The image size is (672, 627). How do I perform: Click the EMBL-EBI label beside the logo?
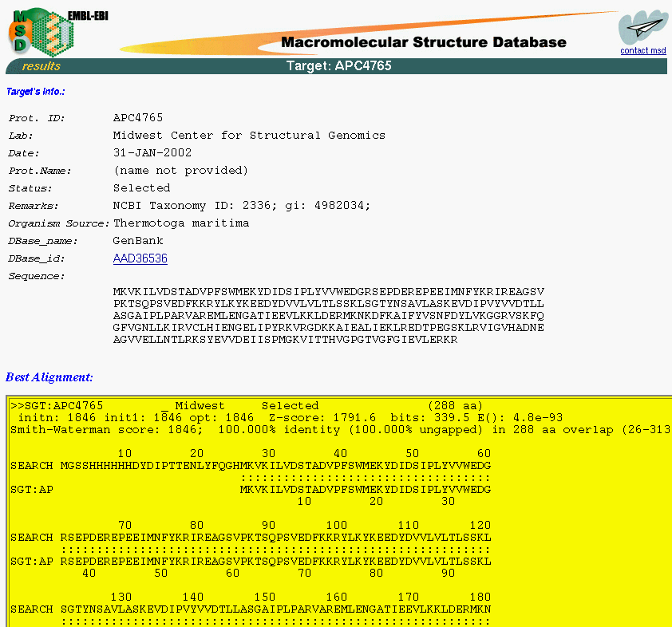[88, 15]
